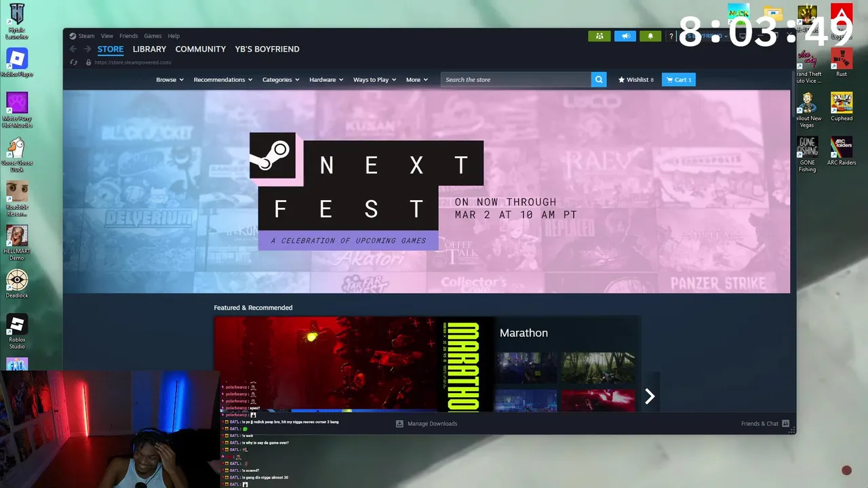This screenshot has height=488, width=868.
Task: Click the Next Fest banner
Action: (427, 192)
